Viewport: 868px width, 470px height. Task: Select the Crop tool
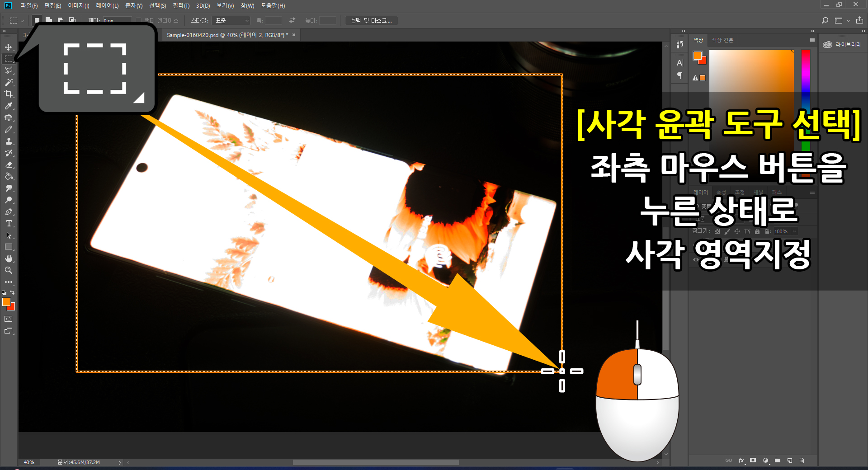9,94
